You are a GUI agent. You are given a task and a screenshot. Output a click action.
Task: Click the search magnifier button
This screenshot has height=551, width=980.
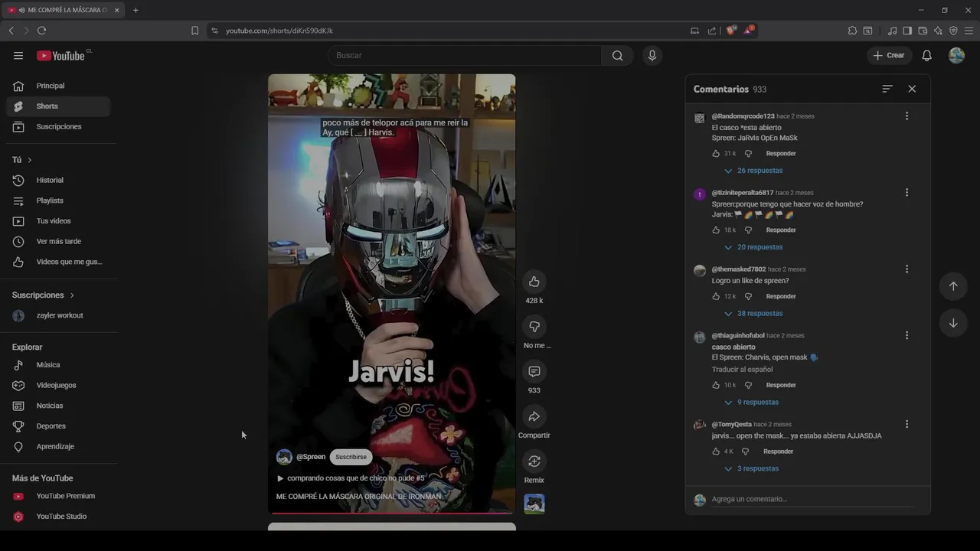pos(617,55)
